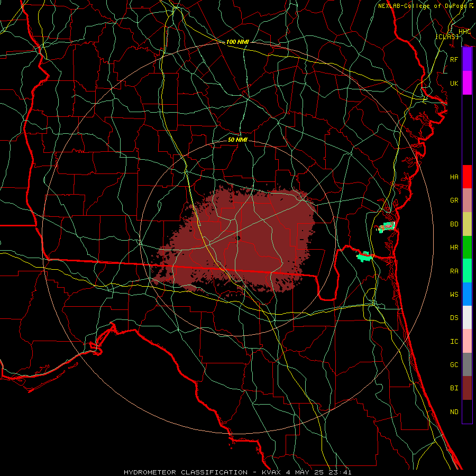Click the "WS" legend label

[x=454, y=295]
